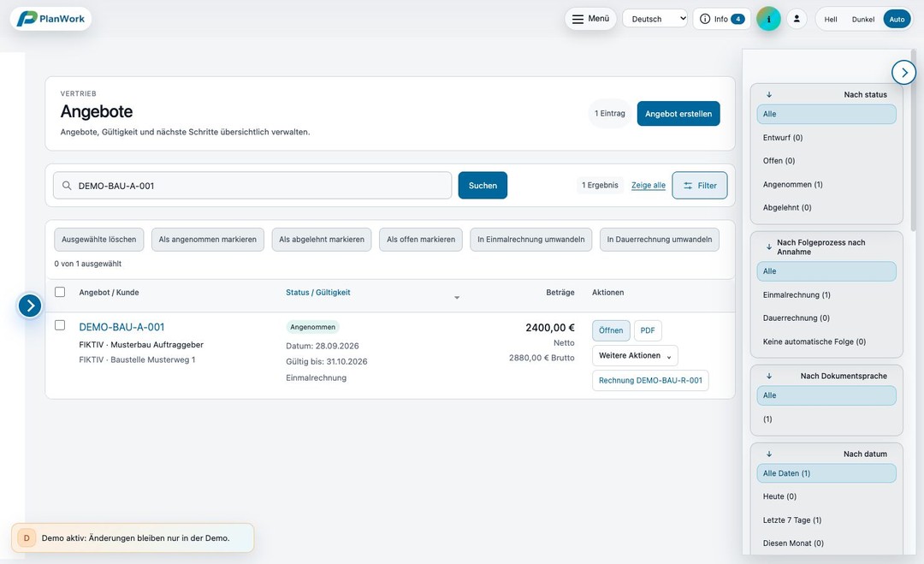Screen dimensions: 924x564
Task: Expand the Weitere Aktionen dropdown
Action: pyautogui.click(x=635, y=355)
